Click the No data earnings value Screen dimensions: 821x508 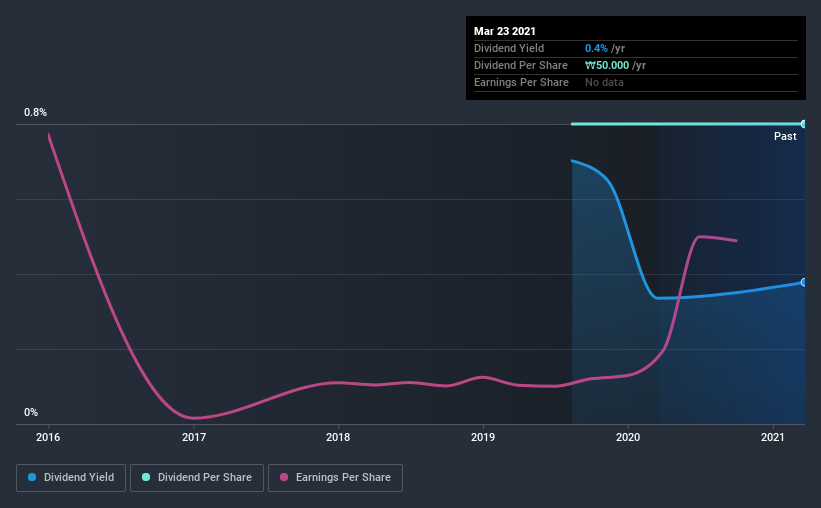tap(604, 82)
